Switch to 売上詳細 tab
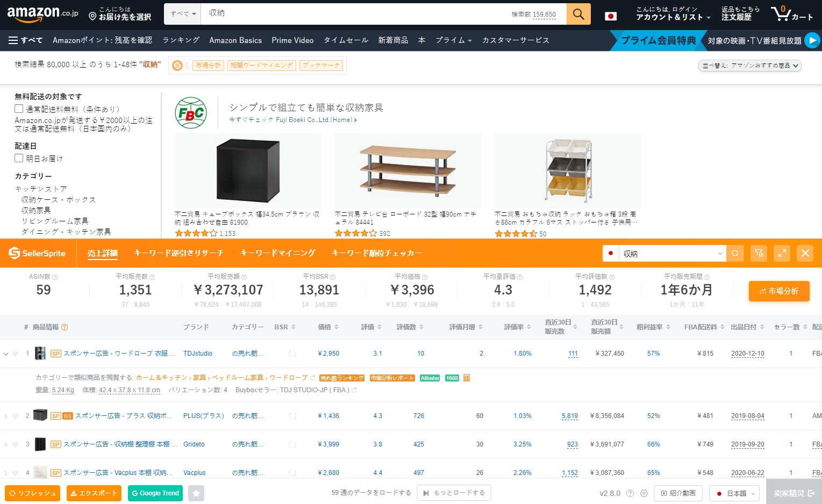The image size is (822, 504). (103, 253)
